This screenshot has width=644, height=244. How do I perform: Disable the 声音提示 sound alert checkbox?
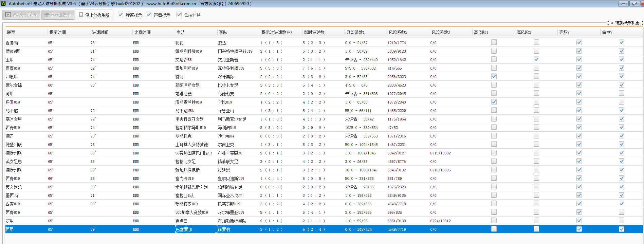point(149,15)
